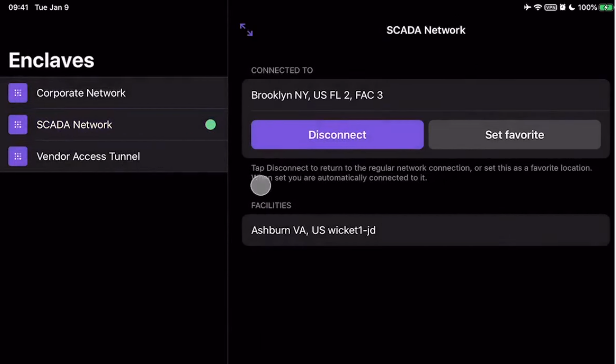Open the Corporate Network enclave
This screenshot has height=364, width=616.
[x=81, y=93]
